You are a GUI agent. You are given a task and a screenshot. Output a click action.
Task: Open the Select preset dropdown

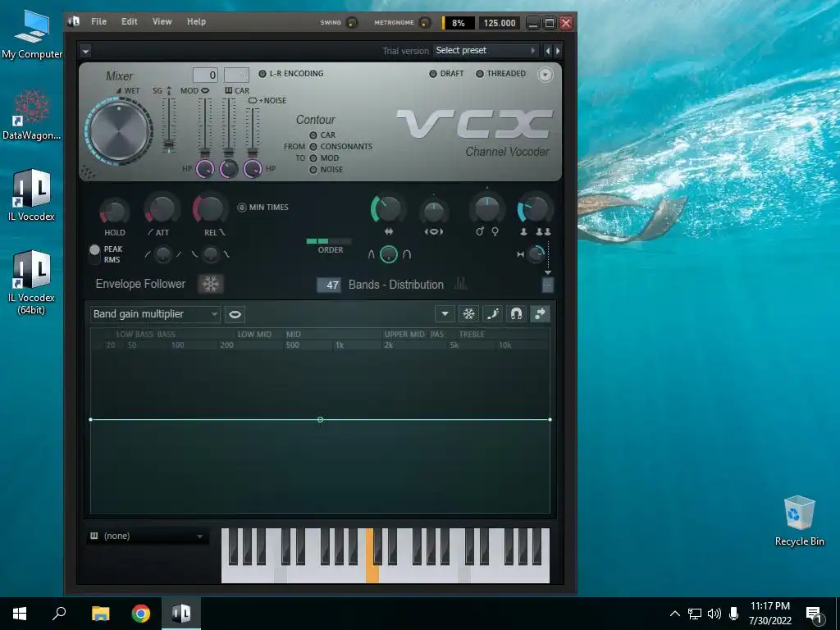[486, 50]
